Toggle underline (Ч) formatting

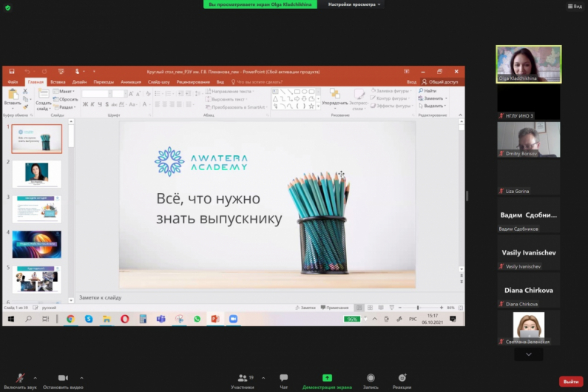(x=100, y=104)
